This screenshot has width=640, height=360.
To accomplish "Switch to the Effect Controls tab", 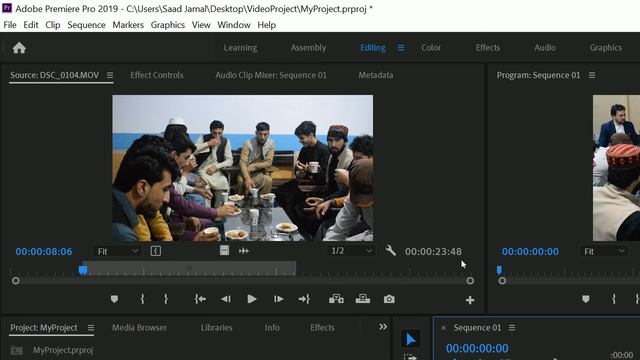I will point(157,75).
